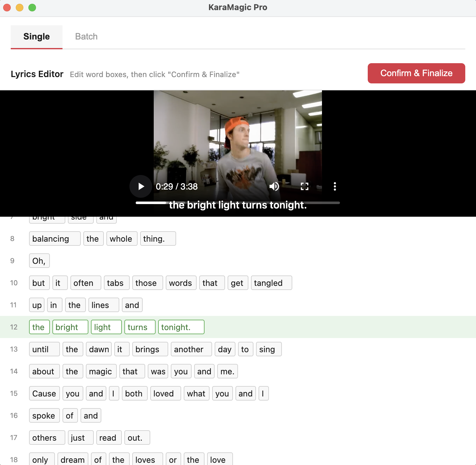Image resolution: width=476 pixels, height=465 pixels.
Task: Edit the word box 'brings' in line 13
Action: pos(150,349)
